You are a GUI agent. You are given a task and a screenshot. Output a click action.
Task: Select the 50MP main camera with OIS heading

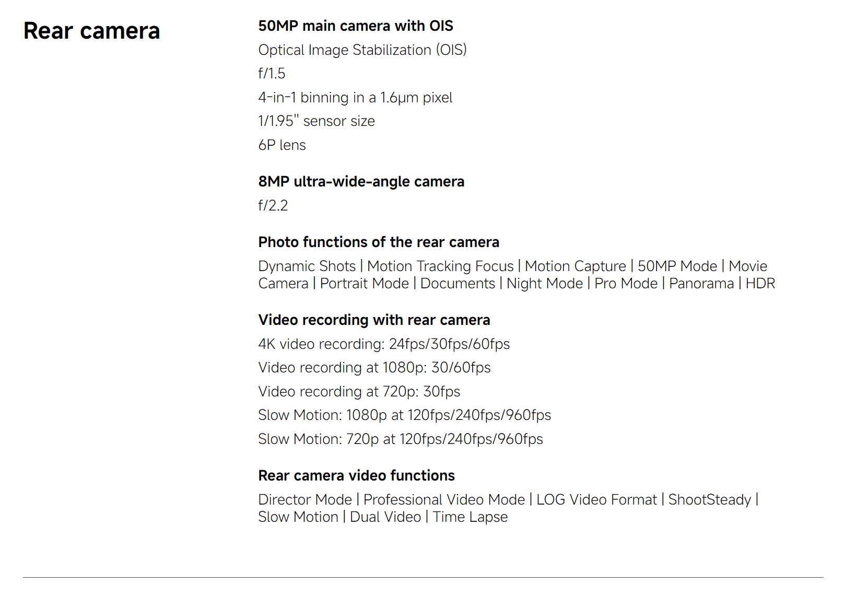356,26
